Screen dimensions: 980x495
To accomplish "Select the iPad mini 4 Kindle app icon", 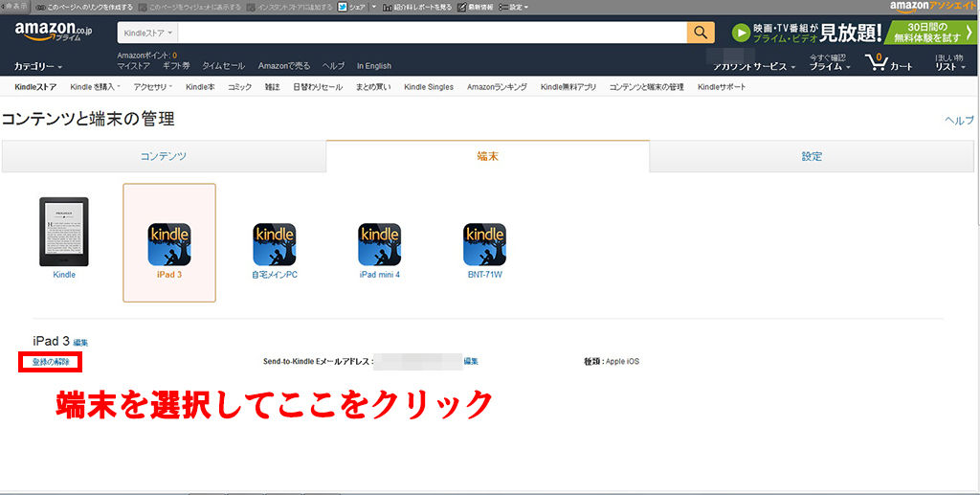I will click(x=379, y=244).
